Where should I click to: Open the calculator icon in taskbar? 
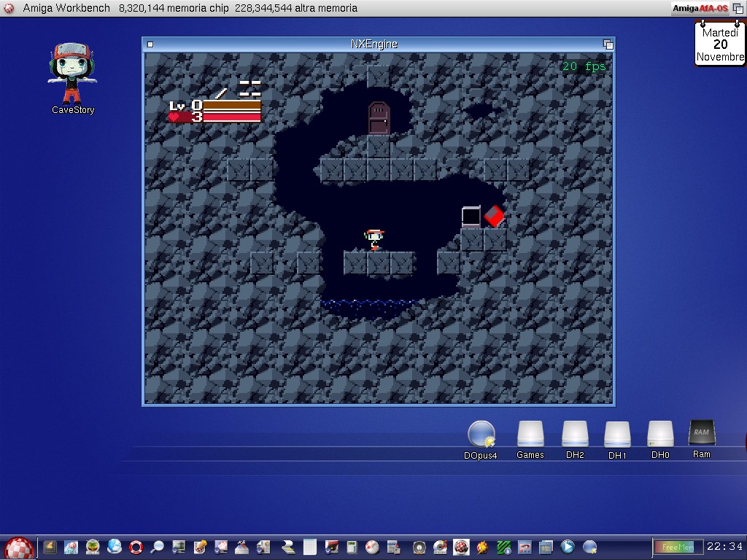[352, 547]
